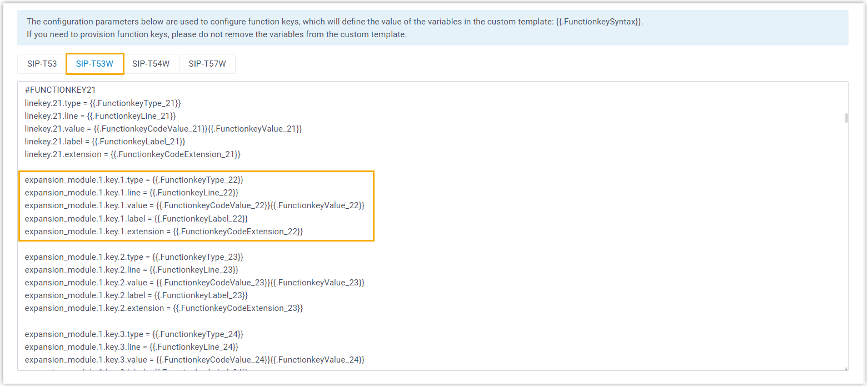Click the expansion_module.1.key.3.line line

pyautogui.click(x=132, y=347)
